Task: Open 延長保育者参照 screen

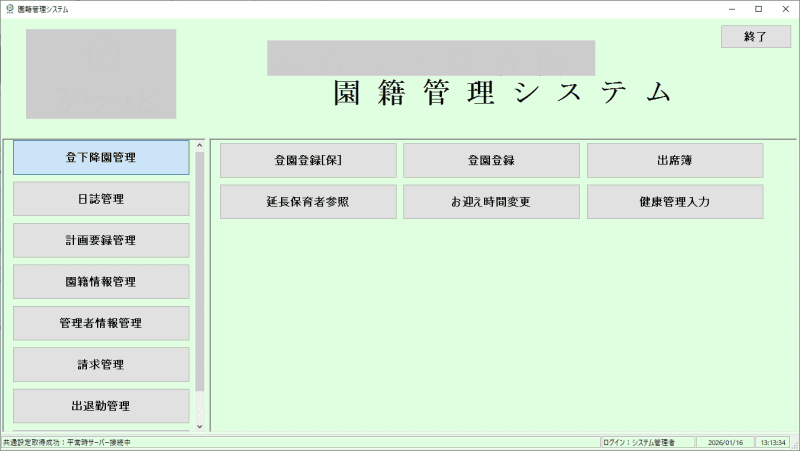Action: (x=308, y=202)
